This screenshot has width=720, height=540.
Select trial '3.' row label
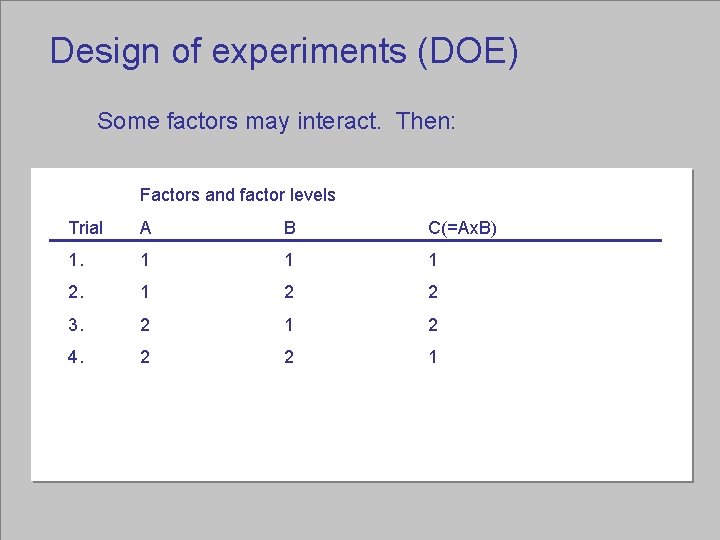coord(77,325)
